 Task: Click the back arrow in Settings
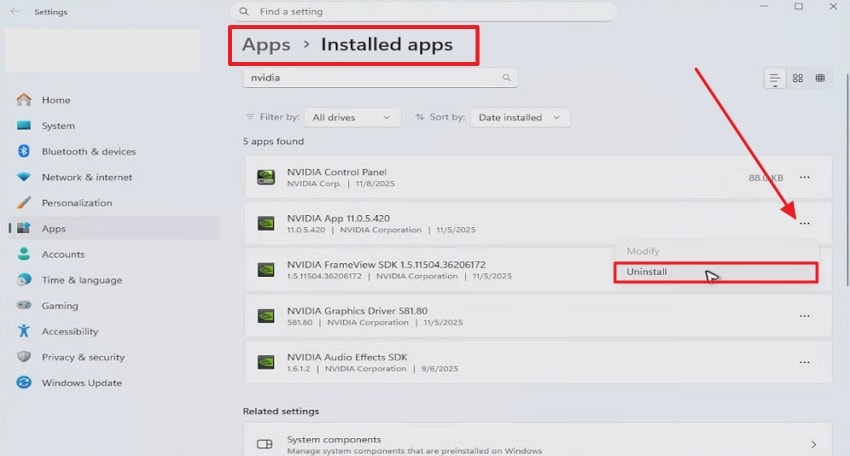(x=15, y=11)
